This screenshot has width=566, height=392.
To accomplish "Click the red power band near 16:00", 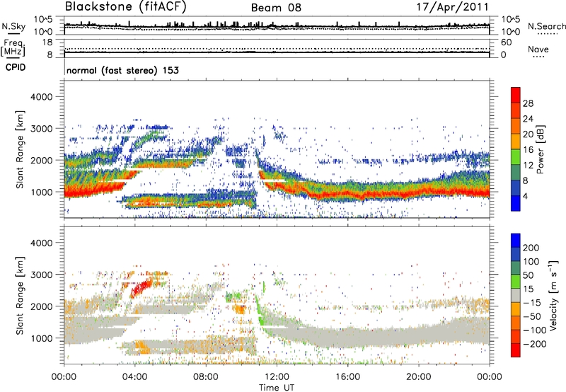I will coord(347,194).
